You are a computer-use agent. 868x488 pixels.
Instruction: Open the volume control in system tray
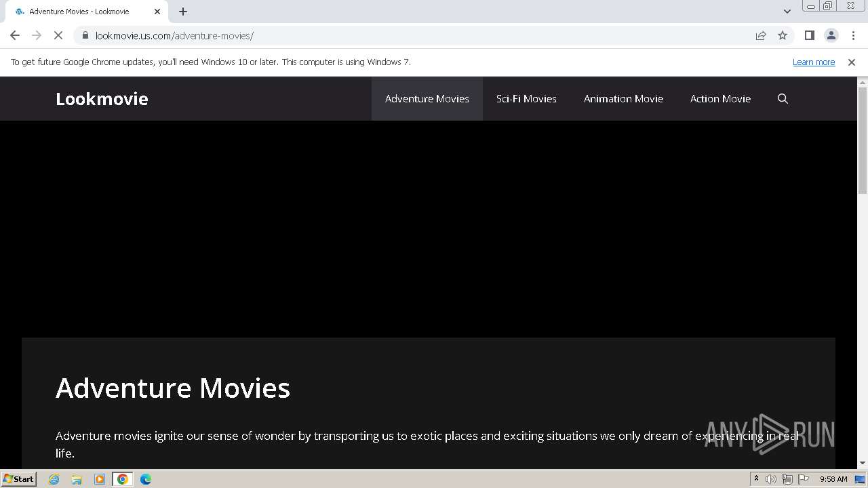[771, 479]
